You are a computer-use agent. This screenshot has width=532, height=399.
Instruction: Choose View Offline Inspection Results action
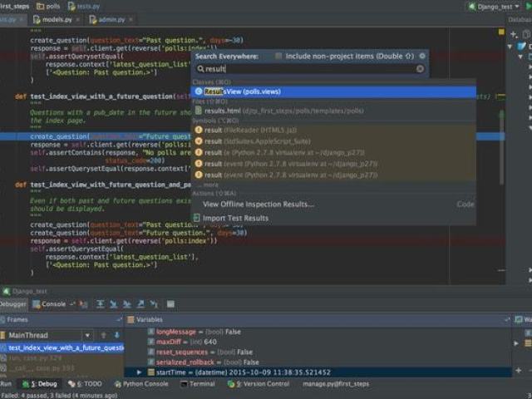[333, 204]
